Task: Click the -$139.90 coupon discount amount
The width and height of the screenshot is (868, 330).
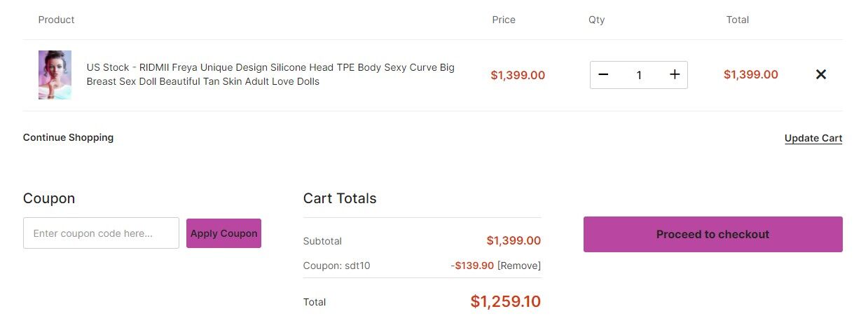Action: 472,266
